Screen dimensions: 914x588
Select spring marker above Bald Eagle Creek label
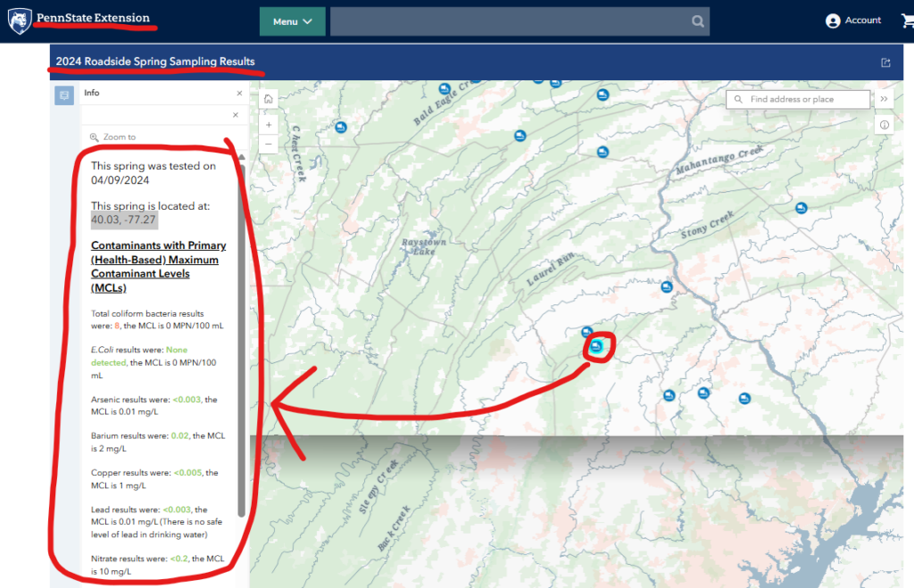pyautogui.click(x=445, y=88)
